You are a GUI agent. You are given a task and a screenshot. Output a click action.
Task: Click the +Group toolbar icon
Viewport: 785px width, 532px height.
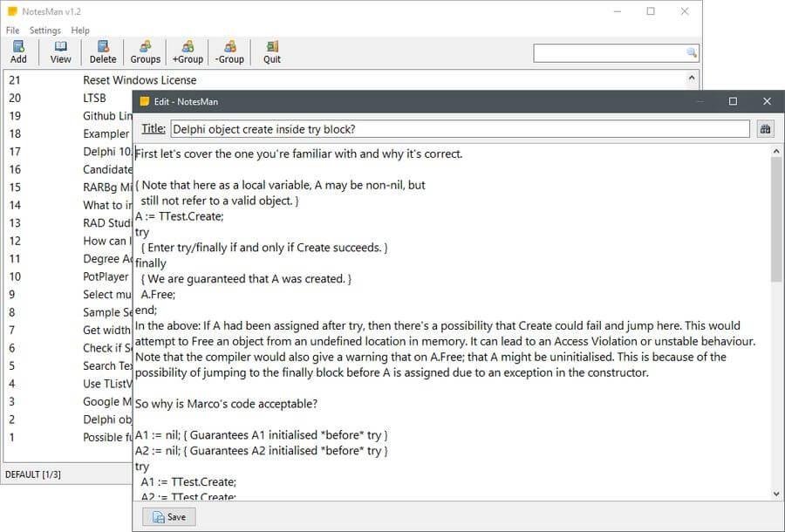click(x=188, y=52)
